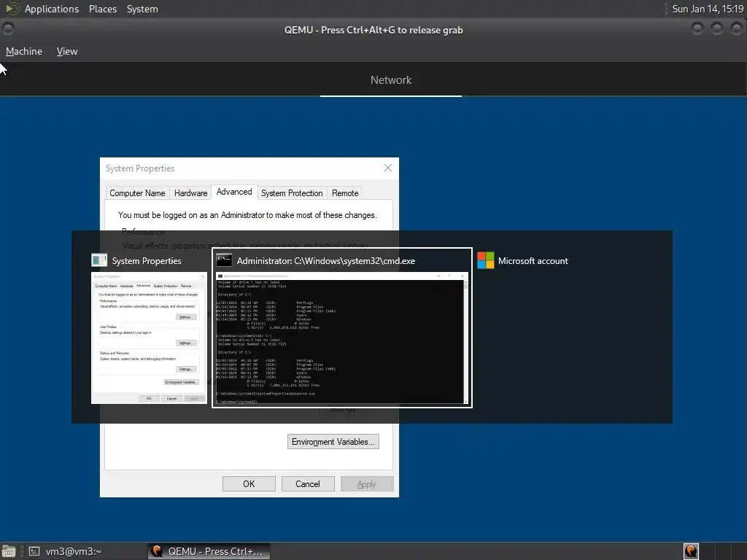Select the Advanced tab
Viewport: 747px width, 560px height.
point(234,192)
